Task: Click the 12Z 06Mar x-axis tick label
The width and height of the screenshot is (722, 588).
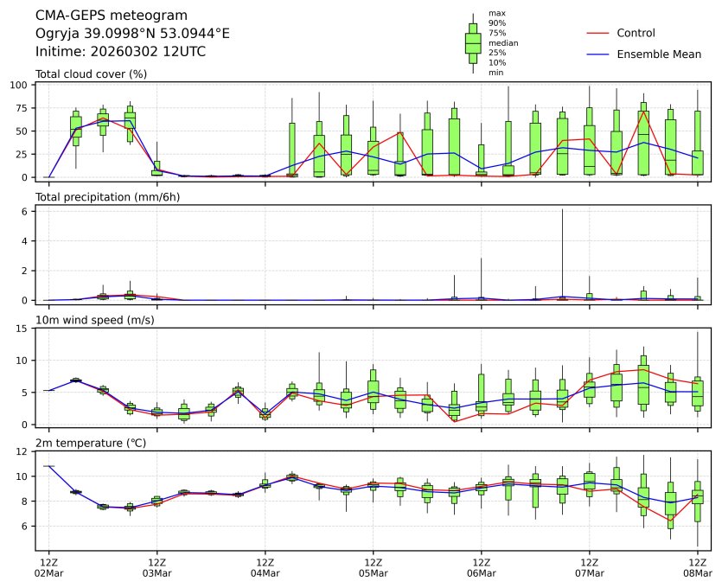Action: 481,567
